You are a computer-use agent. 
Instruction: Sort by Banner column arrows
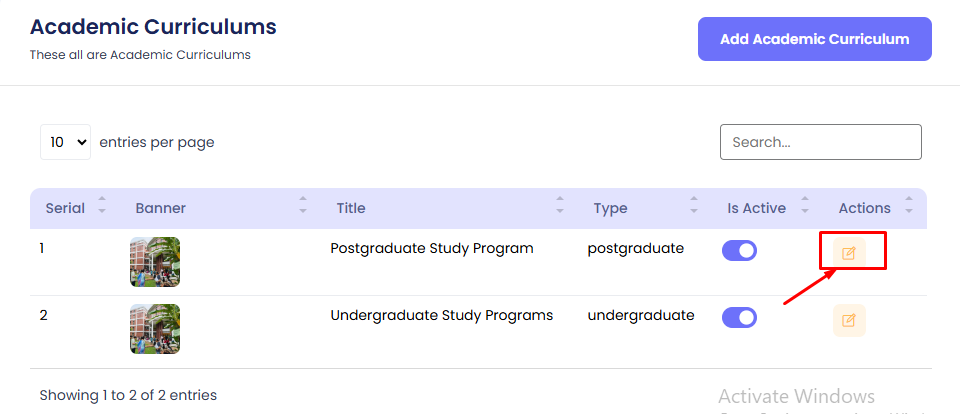[x=303, y=208]
